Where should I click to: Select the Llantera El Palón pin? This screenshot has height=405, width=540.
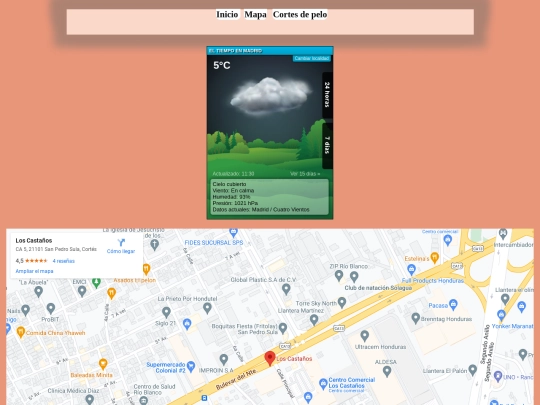click(472, 370)
